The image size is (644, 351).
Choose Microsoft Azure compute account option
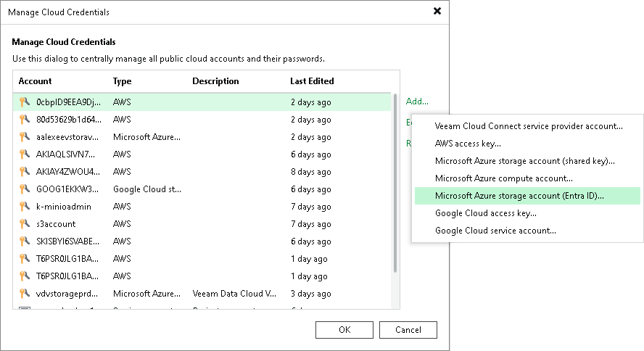click(527, 178)
